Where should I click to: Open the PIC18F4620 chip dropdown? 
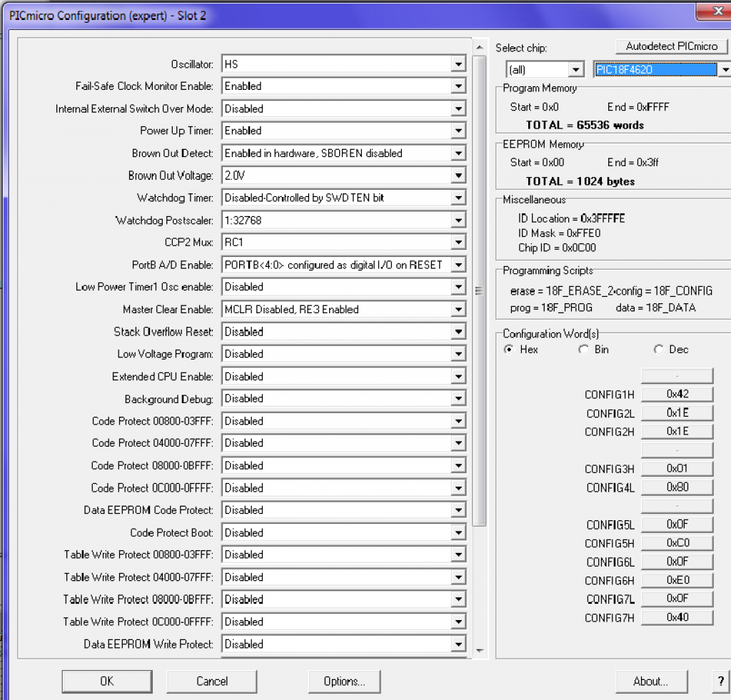[x=662, y=69]
